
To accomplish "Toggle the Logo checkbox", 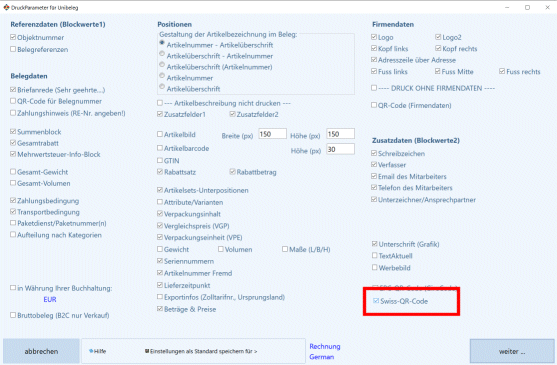I will [374, 37].
